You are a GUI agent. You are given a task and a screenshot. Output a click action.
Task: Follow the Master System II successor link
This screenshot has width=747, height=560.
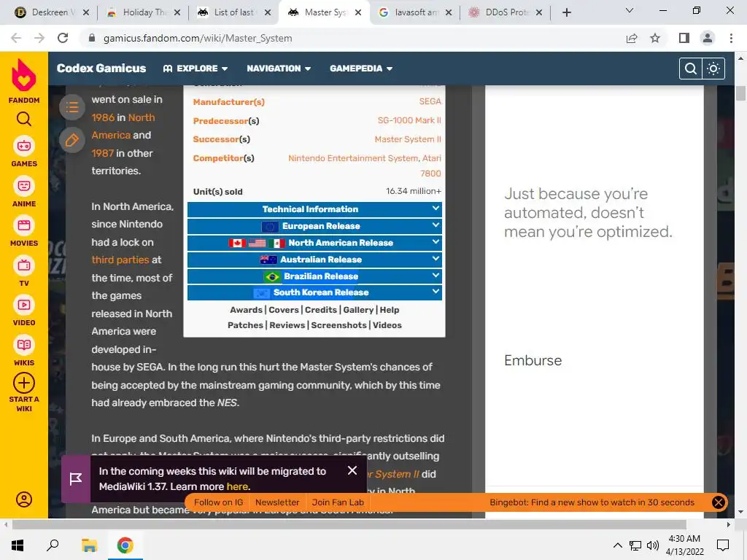pyautogui.click(x=408, y=139)
